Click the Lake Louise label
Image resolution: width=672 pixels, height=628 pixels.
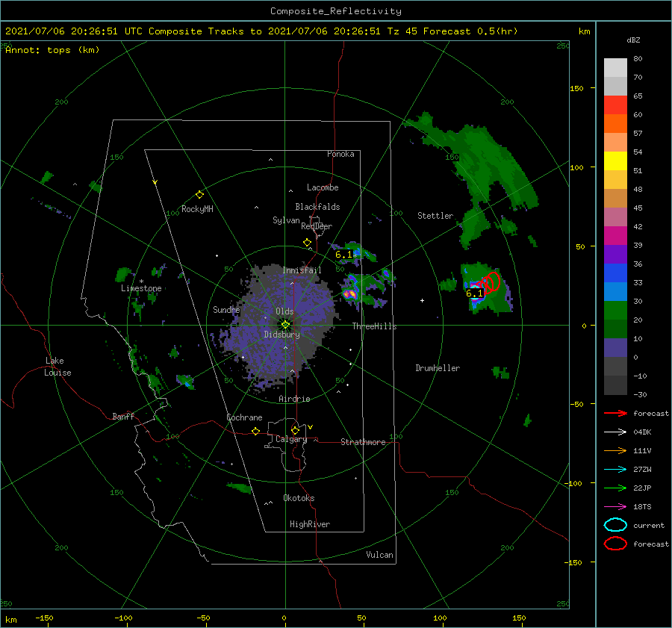point(57,367)
